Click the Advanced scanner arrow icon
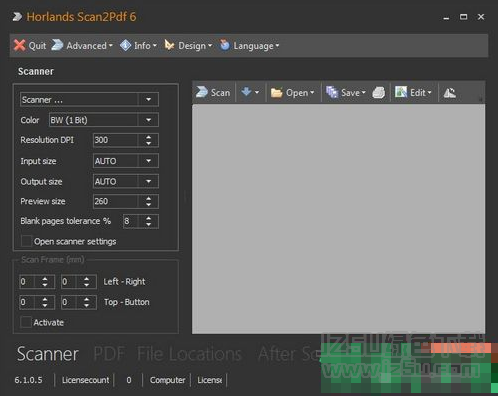 pos(57,45)
